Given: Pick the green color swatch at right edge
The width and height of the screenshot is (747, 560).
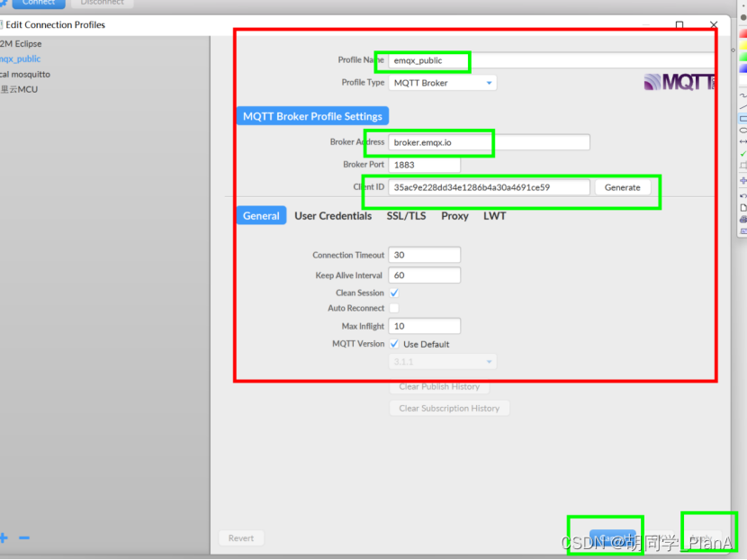Looking at the screenshot, I should tap(743, 57).
